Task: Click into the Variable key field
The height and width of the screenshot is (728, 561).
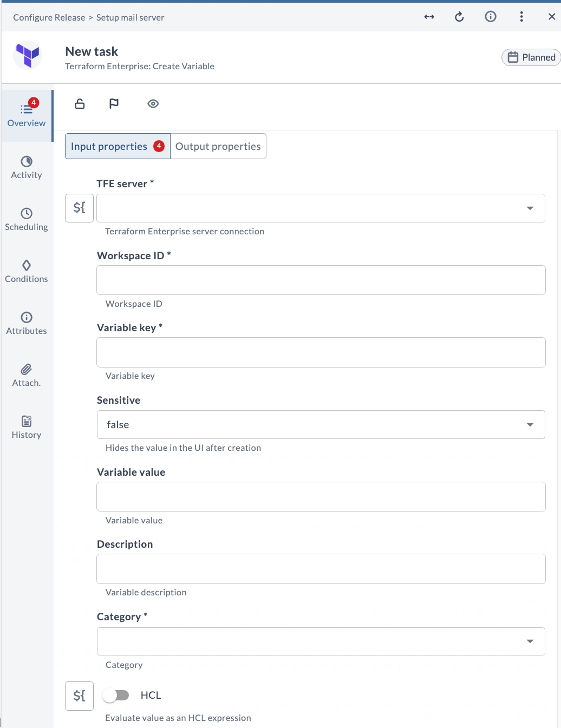Action: (321, 352)
